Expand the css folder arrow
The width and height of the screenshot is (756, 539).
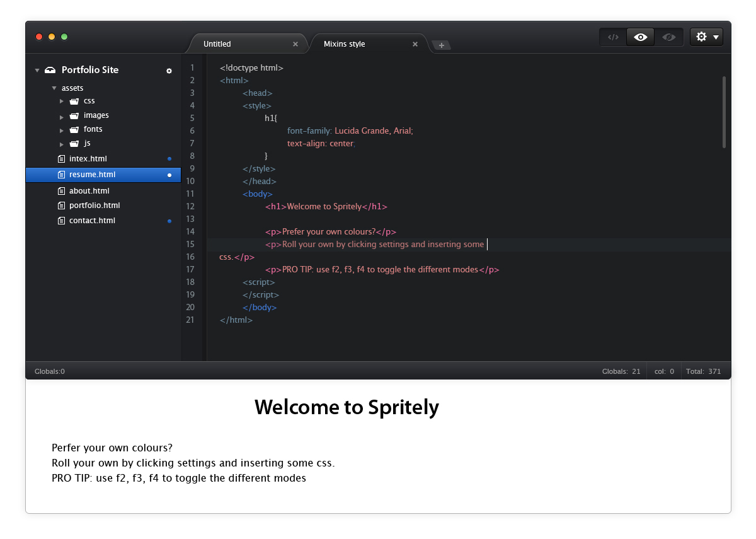point(62,101)
